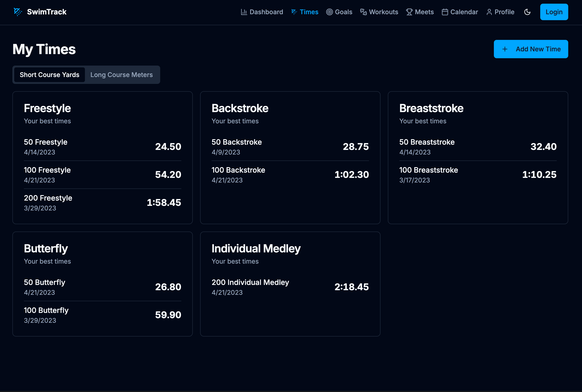Click the Profile person icon
This screenshot has height=392, width=582.
(x=489, y=12)
